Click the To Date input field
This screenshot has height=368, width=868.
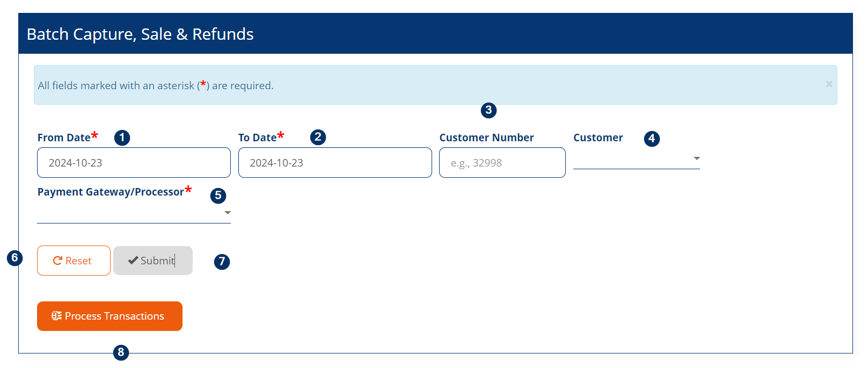(335, 163)
